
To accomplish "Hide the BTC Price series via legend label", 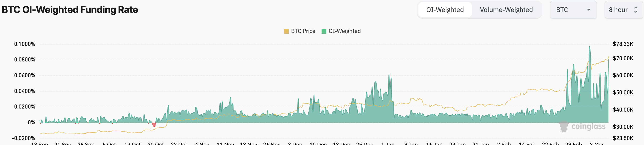I will (x=303, y=31).
